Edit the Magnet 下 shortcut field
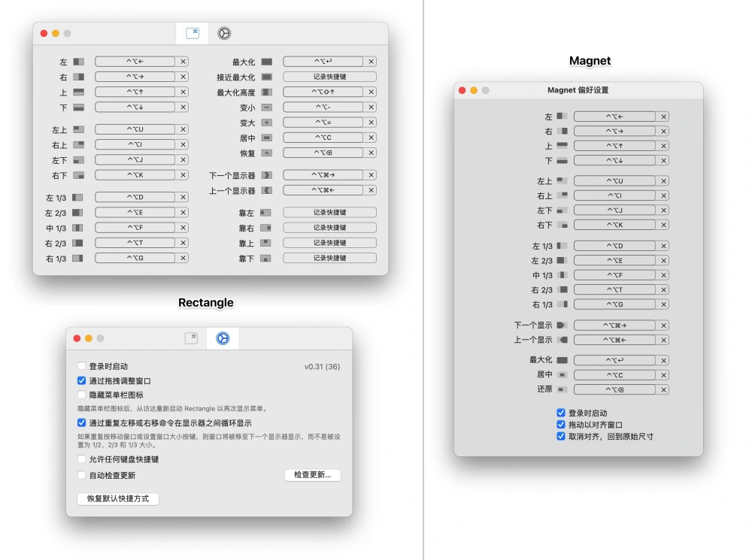752x560 pixels. (615, 160)
